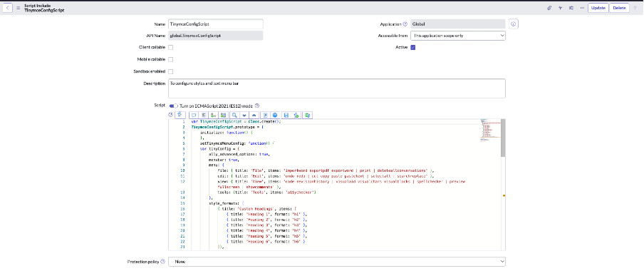Toggle comment icon in script toolbar

(x=194, y=115)
